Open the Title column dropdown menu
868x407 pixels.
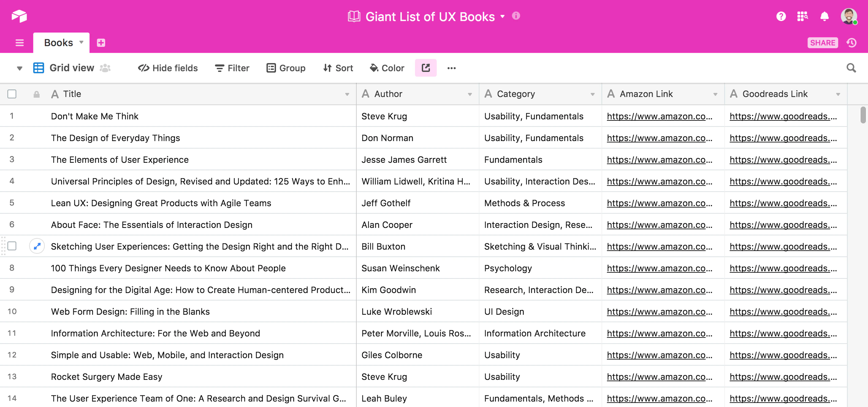click(x=347, y=94)
